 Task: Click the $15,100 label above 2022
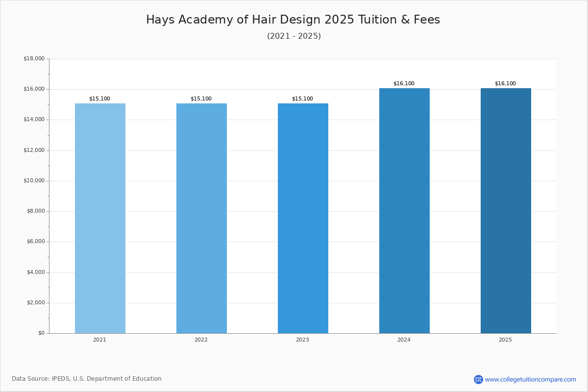point(201,98)
